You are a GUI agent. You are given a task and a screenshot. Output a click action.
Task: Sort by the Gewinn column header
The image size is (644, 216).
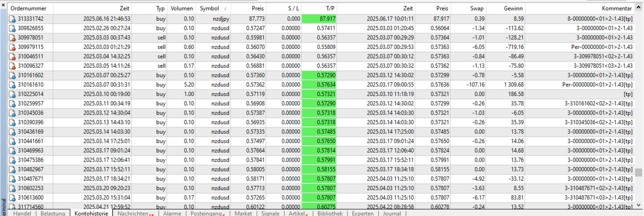click(x=513, y=8)
